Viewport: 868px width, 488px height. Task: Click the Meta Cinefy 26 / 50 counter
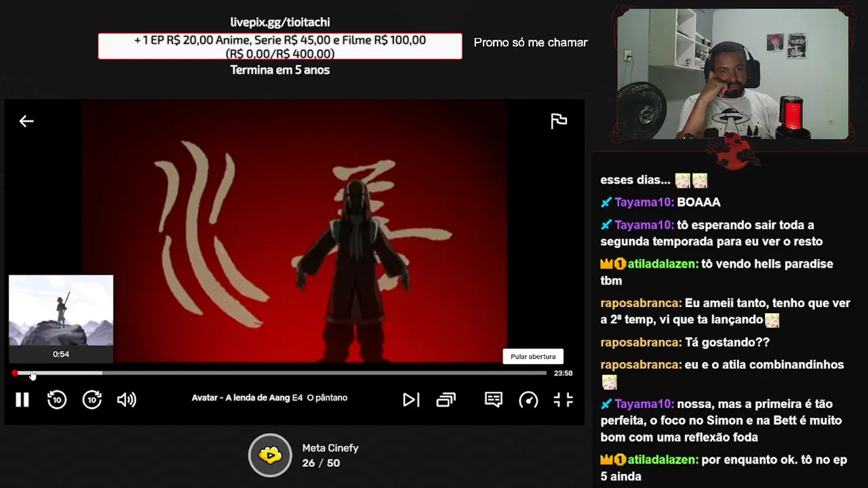[321, 463]
